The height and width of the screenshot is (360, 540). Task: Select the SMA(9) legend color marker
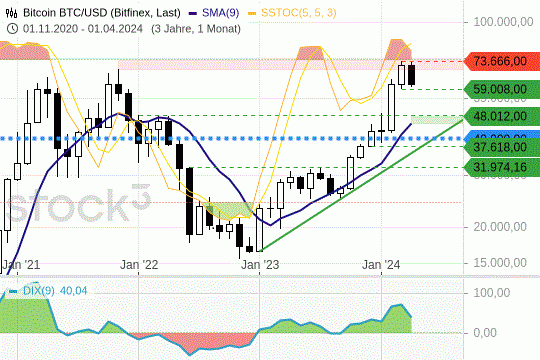pos(193,13)
